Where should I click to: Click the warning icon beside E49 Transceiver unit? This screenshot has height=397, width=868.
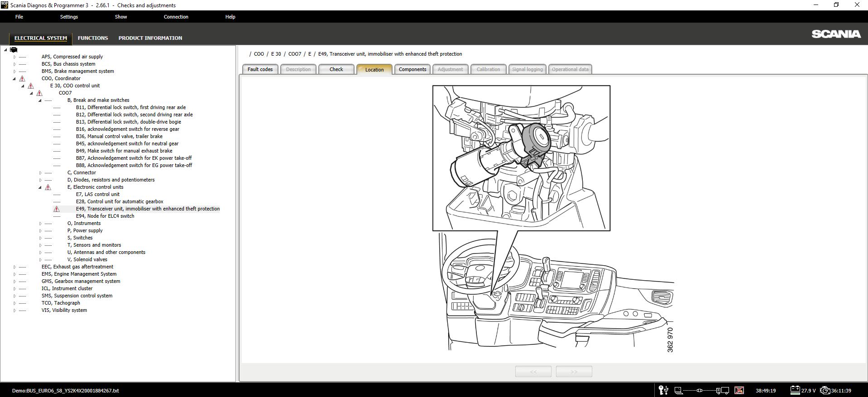tap(57, 209)
